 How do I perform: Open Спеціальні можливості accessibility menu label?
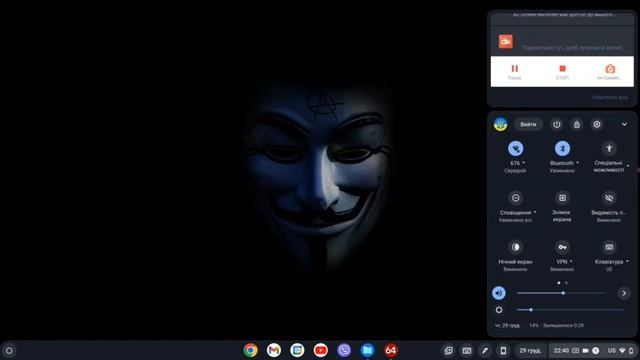click(610, 166)
